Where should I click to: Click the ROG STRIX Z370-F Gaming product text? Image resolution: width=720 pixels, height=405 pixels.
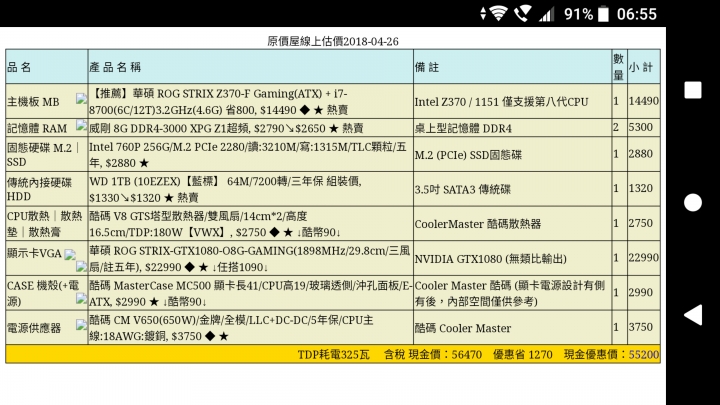(219, 101)
